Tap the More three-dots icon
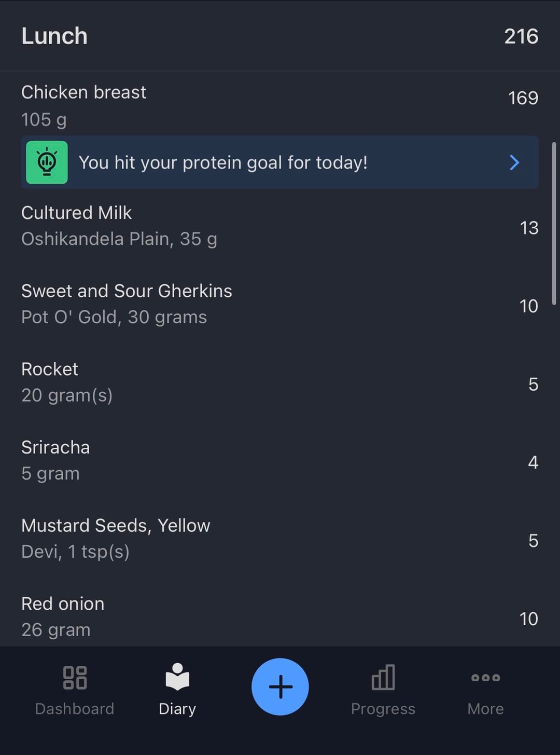 point(485,678)
